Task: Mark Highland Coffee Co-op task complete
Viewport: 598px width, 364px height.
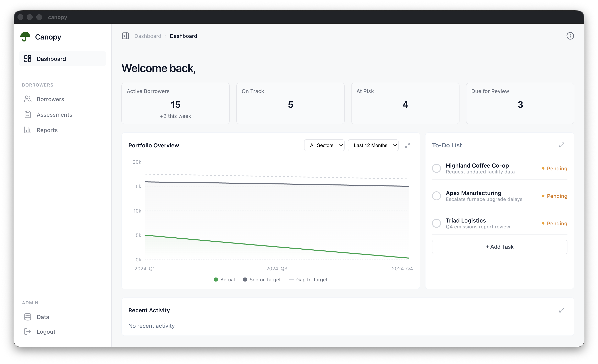Action: 436,168
